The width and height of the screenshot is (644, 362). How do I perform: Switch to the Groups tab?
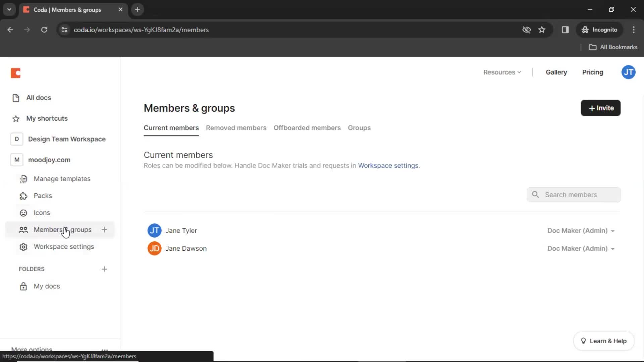coord(359,128)
